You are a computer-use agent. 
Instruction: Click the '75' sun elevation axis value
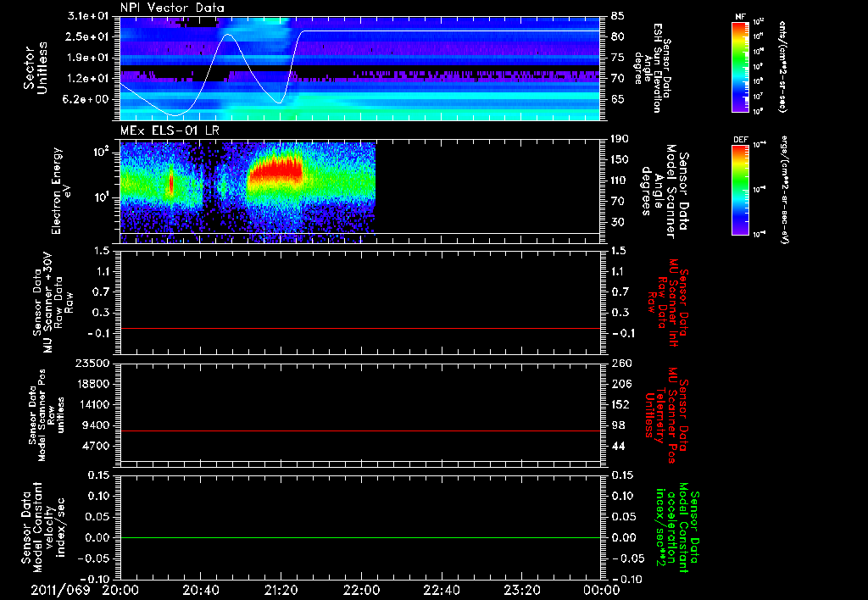click(x=618, y=58)
